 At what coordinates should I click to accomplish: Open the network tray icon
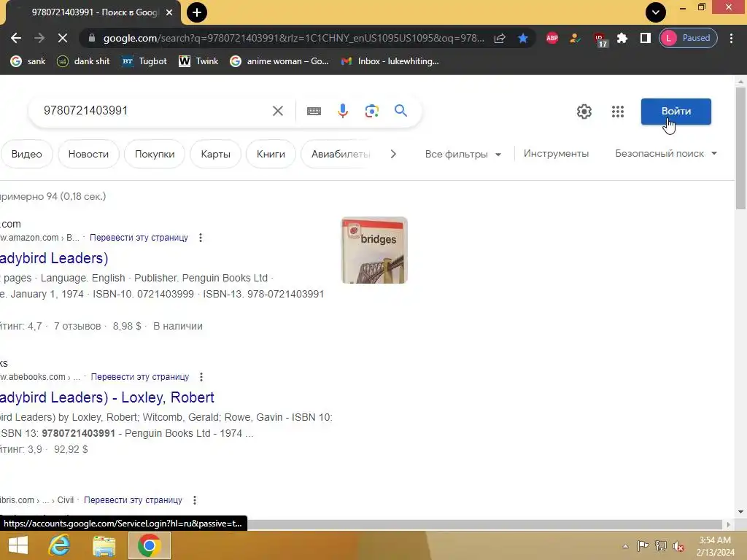661,545
